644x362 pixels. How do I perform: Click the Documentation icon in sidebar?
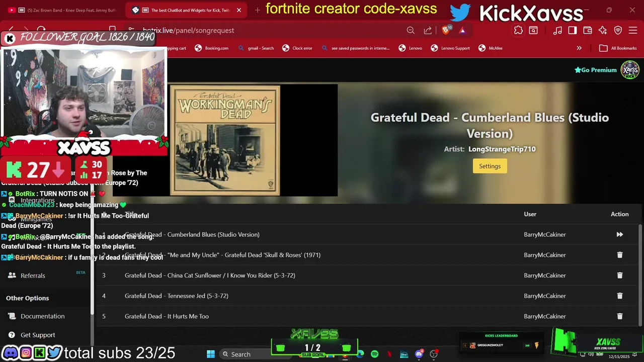click(12, 316)
